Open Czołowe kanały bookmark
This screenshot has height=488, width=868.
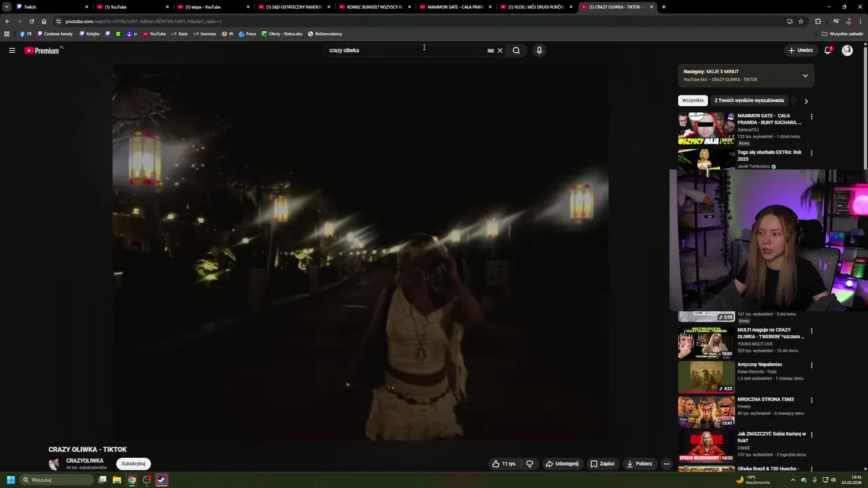click(x=55, y=34)
